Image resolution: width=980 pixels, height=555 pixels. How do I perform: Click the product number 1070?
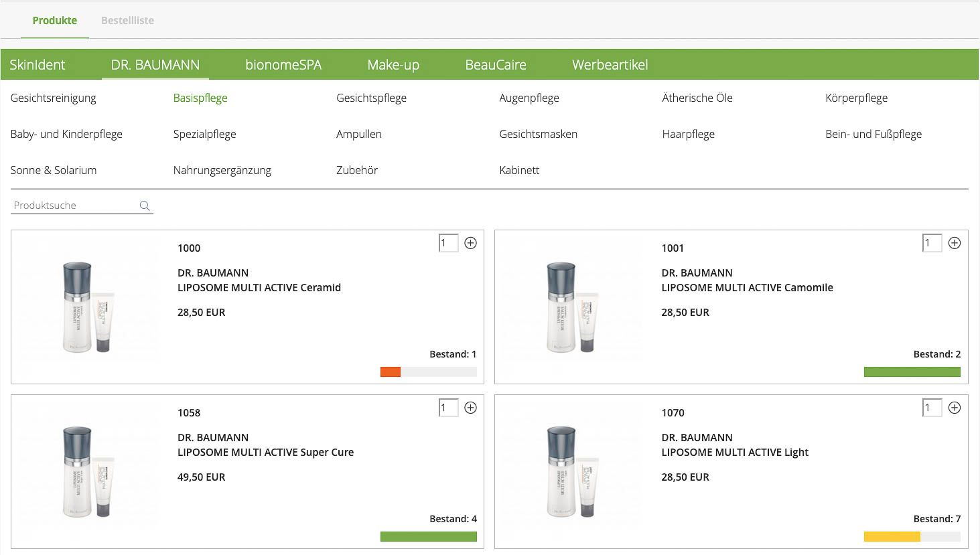[673, 413]
